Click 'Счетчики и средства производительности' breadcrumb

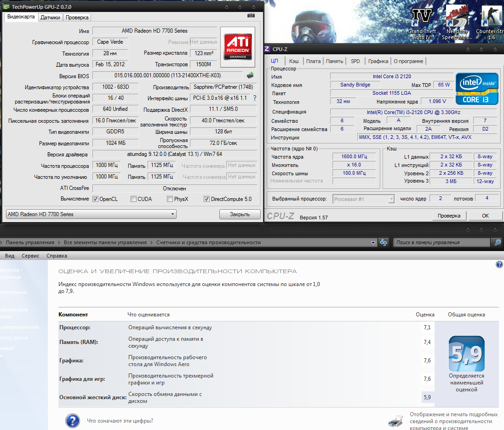tap(208, 243)
